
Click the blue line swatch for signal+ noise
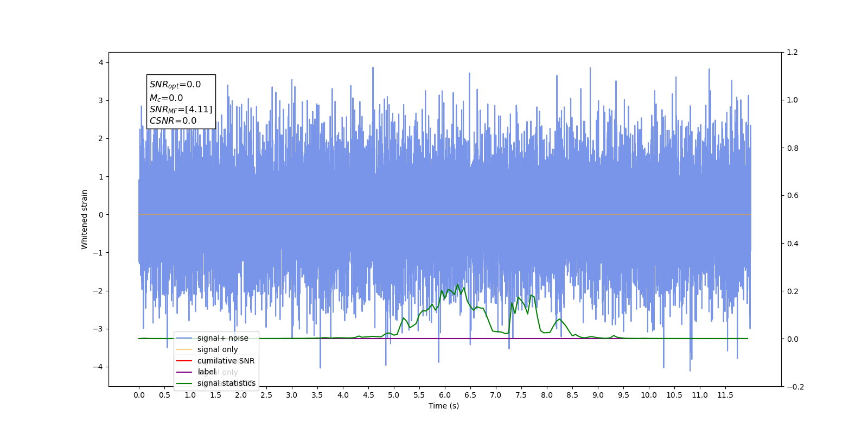click(x=184, y=338)
